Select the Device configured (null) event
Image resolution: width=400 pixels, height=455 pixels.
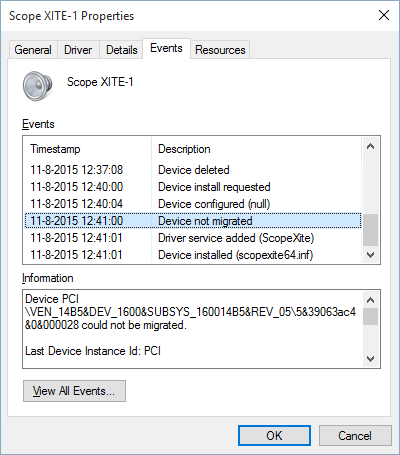193,204
